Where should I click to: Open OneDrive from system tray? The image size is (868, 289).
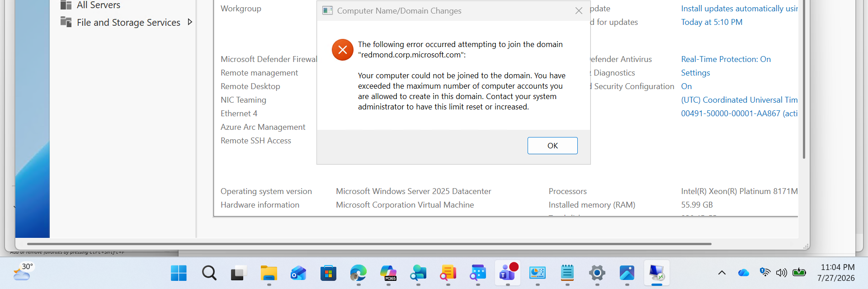click(x=743, y=273)
